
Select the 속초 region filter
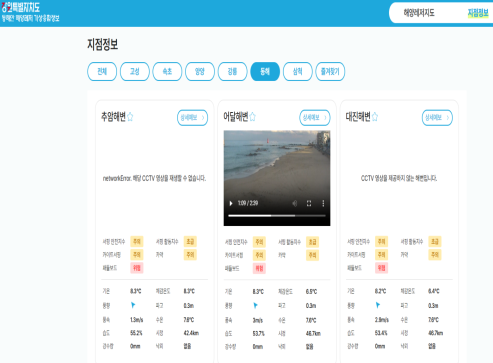167,71
